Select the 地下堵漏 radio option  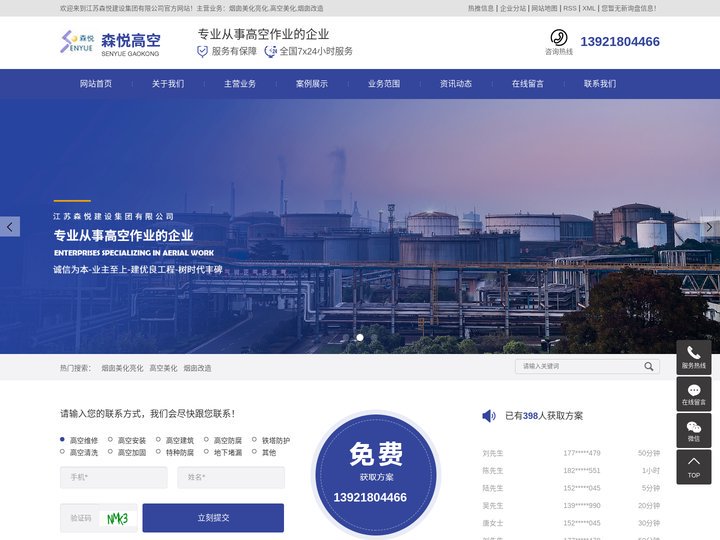click(x=206, y=452)
